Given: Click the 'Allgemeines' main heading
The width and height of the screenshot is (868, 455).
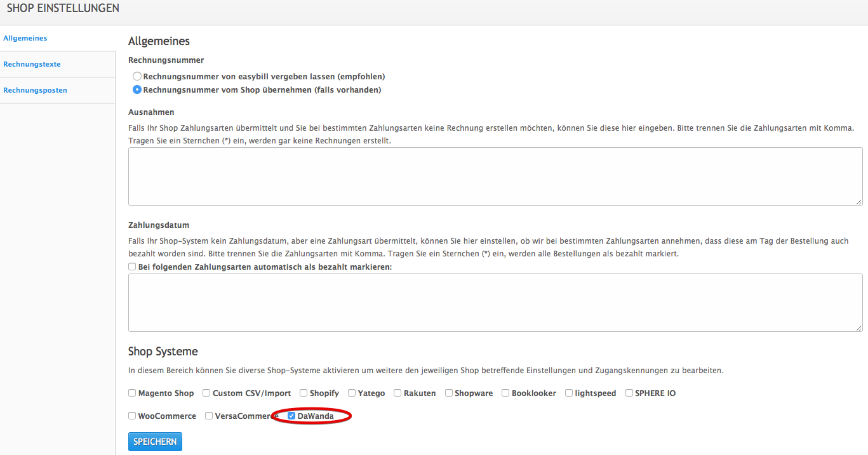Looking at the screenshot, I should tap(159, 41).
